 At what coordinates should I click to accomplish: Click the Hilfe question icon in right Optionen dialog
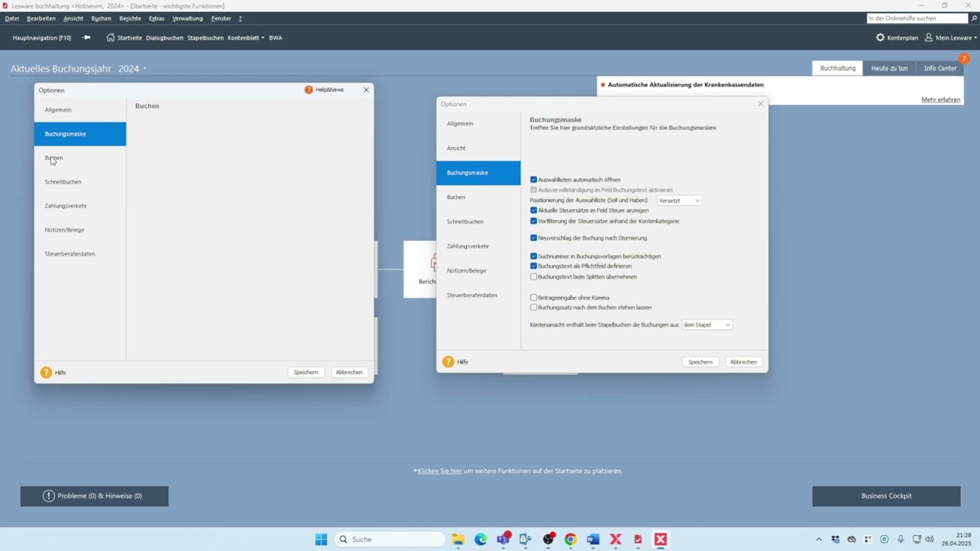[449, 362]
